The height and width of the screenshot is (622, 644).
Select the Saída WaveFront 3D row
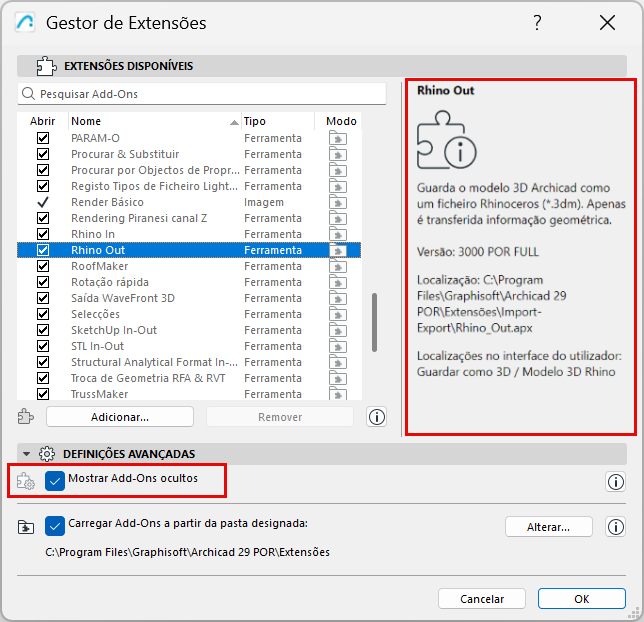[x=189, y=298]
